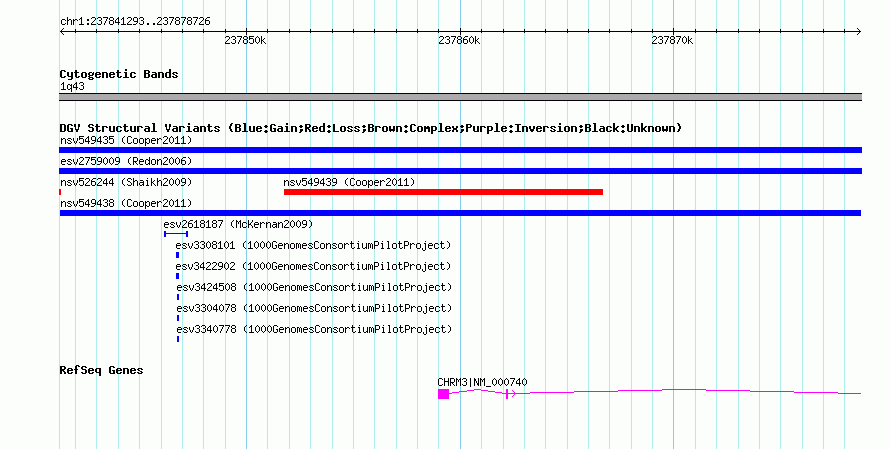Click the 1q43 band label
Screen dimensions: 890x449
tap(72, 87)
